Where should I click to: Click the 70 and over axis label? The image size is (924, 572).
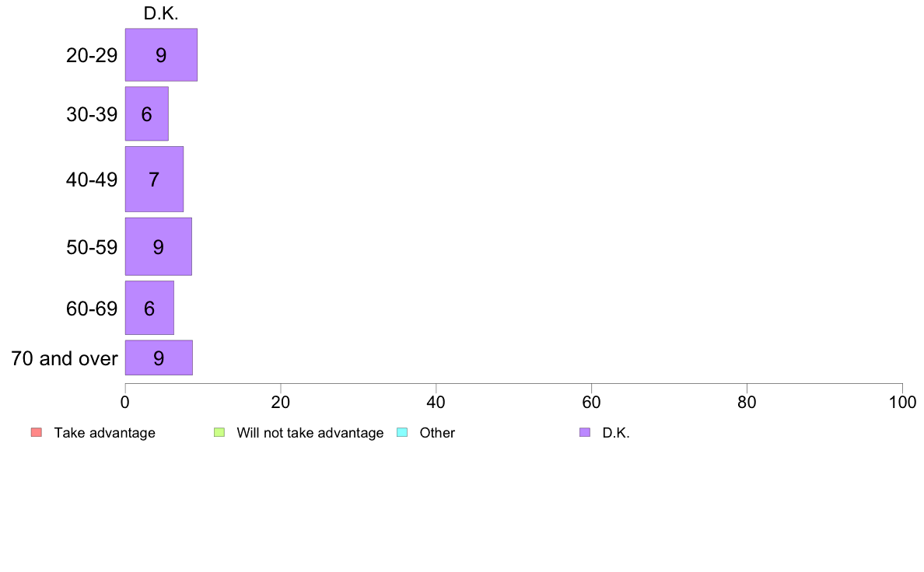[65, 358]
